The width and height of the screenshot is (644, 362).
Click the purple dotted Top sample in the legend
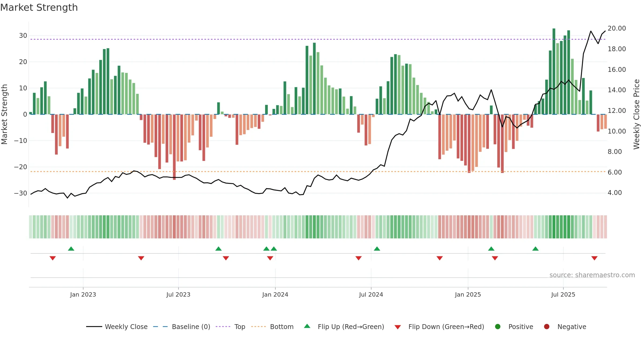223,327
